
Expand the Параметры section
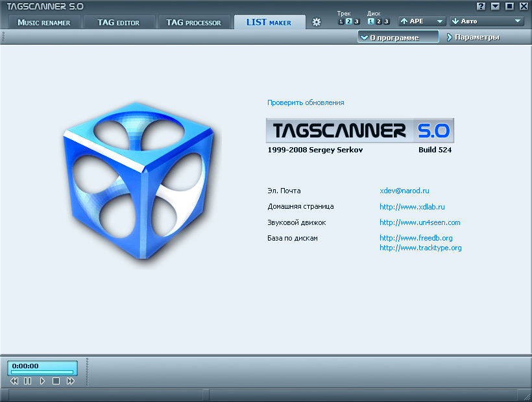click(x=474, y=38)
